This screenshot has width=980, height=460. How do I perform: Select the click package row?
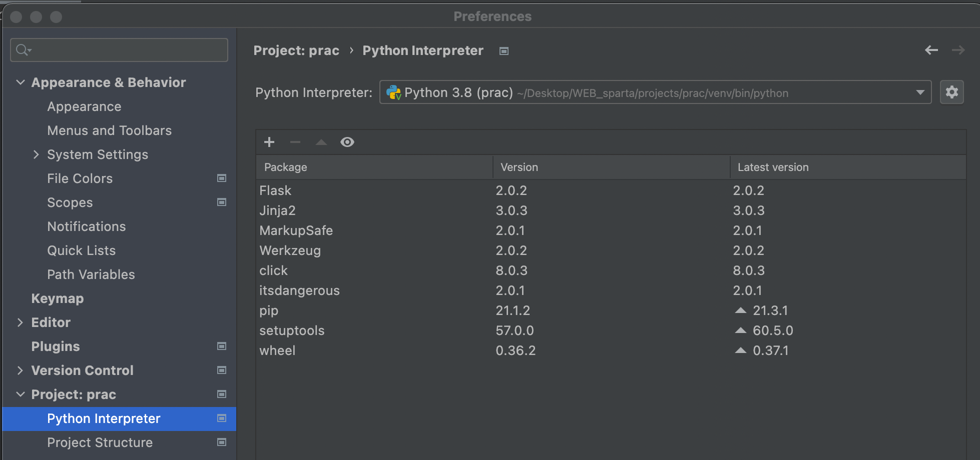tap(611, 270)
